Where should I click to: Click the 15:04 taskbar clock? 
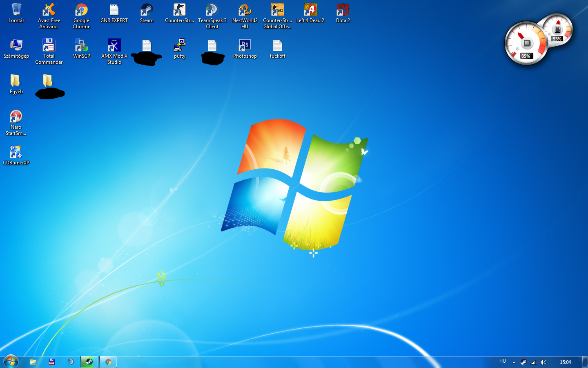565,362
